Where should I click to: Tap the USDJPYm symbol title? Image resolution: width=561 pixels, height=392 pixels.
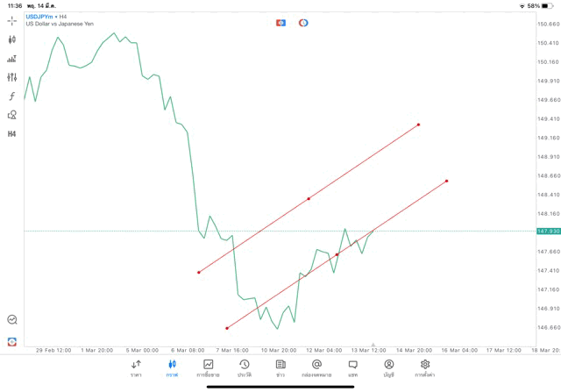(39, 16)
